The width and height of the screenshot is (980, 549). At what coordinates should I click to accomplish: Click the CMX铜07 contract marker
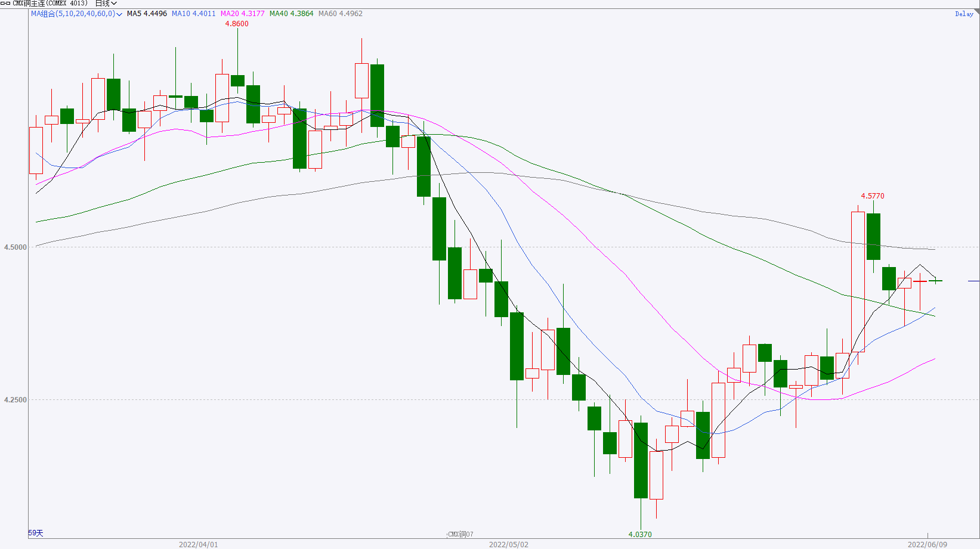pos(460,535)
